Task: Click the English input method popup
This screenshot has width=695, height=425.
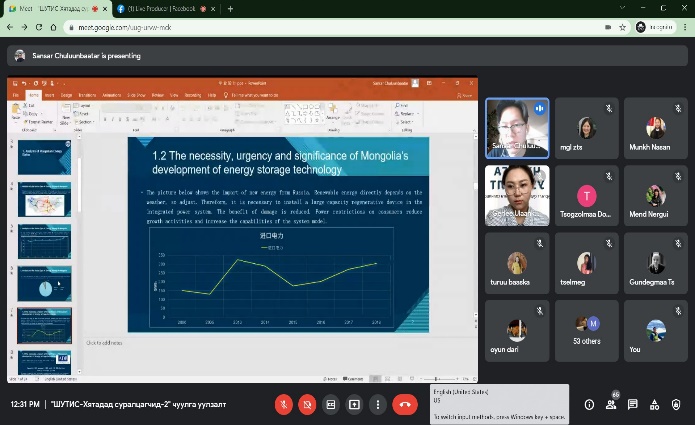Action: coord(500,404)
